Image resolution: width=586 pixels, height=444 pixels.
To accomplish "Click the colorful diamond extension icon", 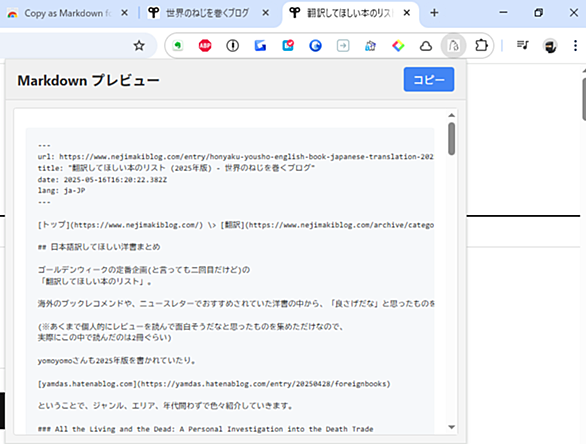I will pos(398,46).
